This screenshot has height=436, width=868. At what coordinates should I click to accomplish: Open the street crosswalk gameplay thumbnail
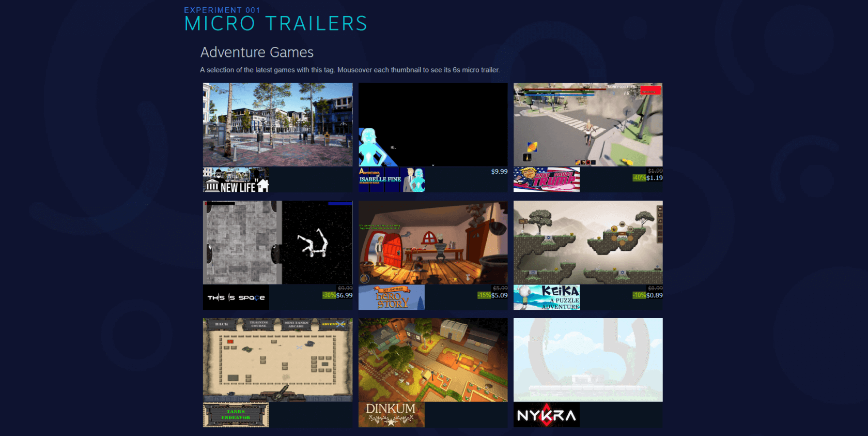tap(588, 125)
